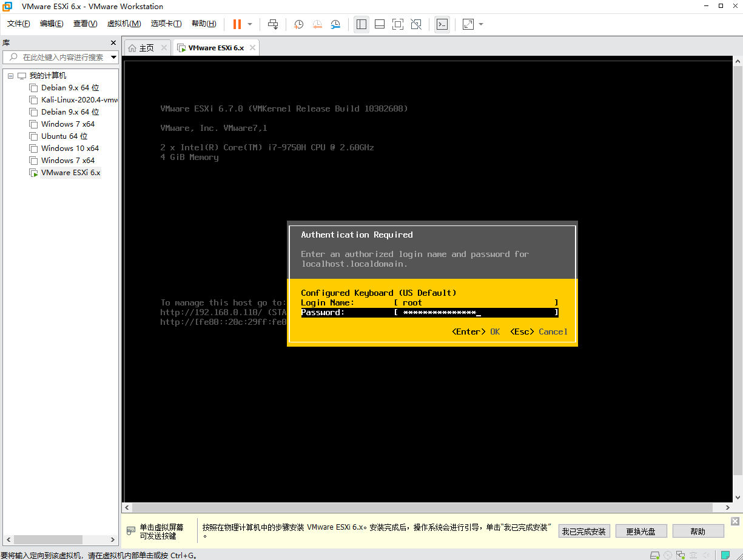
Task: Click the 我已完成安装 button
Action: coord(583,532)
